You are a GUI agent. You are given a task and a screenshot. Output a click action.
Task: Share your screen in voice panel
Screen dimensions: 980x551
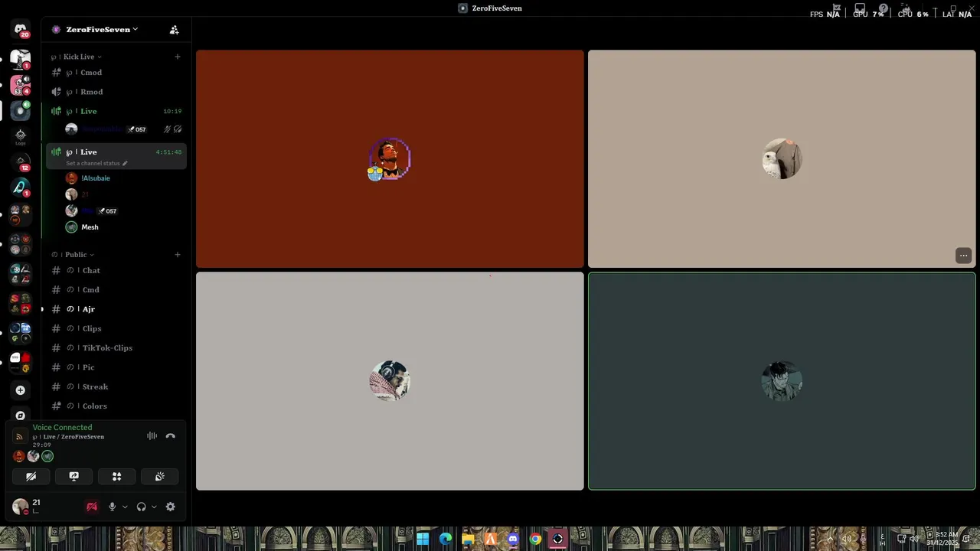point(74,476)
